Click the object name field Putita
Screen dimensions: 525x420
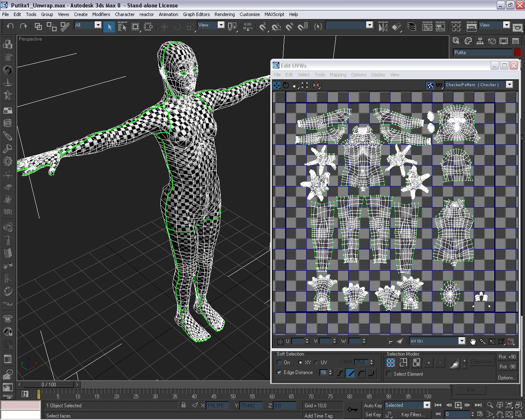[483, 52]
